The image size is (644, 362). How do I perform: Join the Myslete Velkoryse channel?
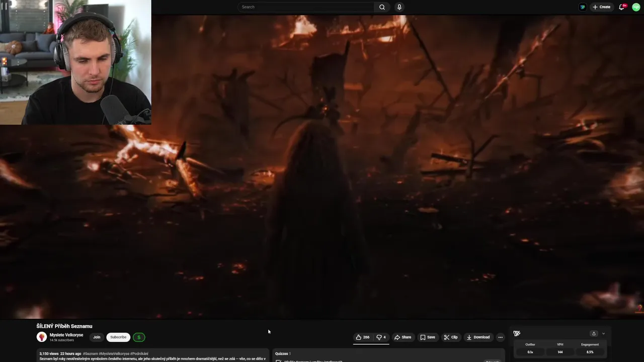pos(97,337)
